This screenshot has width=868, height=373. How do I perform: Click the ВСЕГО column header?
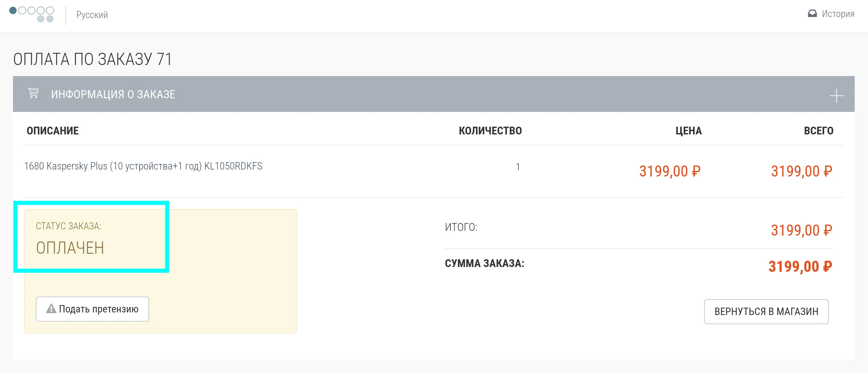coord(819,131)
